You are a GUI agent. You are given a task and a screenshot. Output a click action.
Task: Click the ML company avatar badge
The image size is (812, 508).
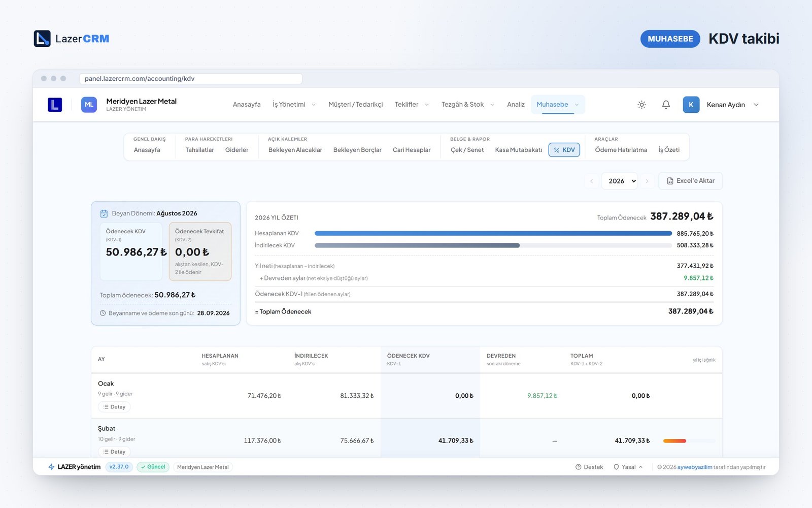tap(89, 105)
